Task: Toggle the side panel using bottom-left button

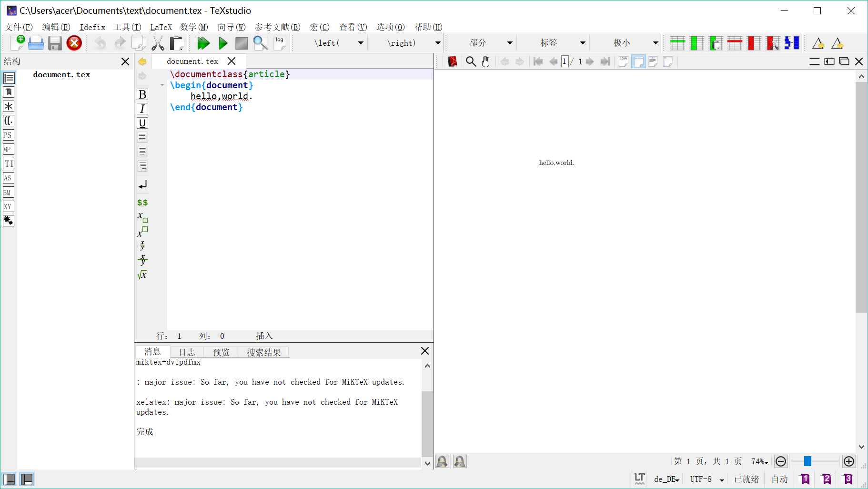Action: point(9,479)
